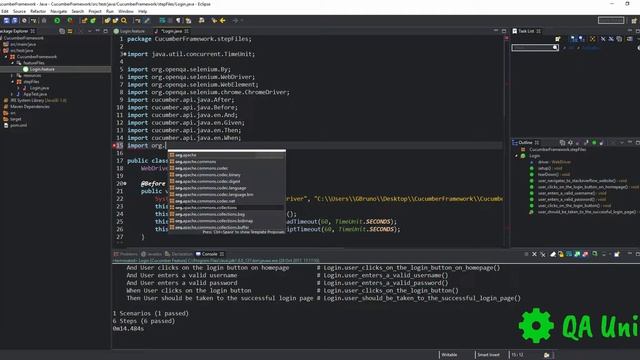Click the Open Type toolbar icon
The height and width of the screenshot is (360, 640).
point(107,20)
